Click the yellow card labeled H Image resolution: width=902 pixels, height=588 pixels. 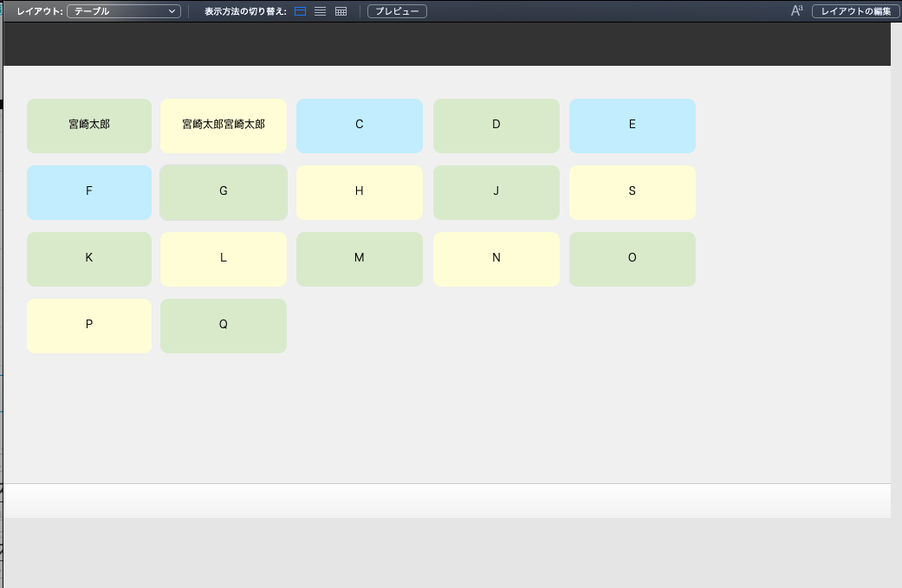(359, 192)
